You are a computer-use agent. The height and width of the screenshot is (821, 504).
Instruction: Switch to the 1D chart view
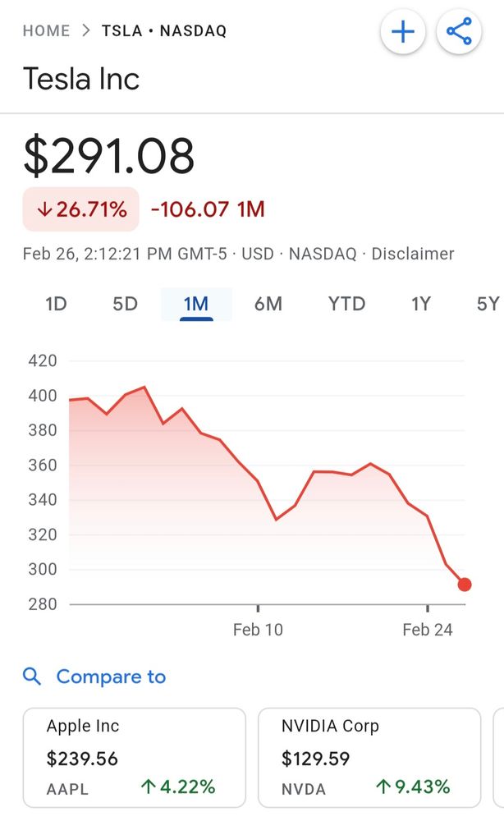click(55, 304)
